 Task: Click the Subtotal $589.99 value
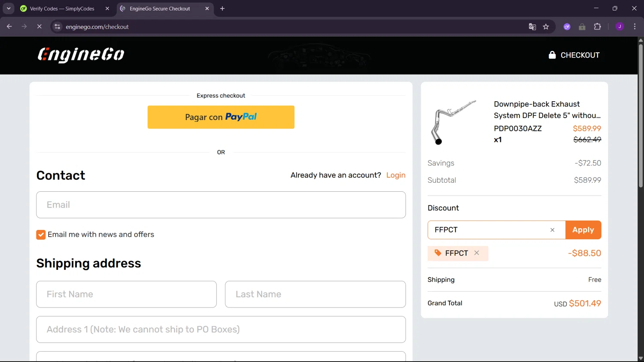[587, 180]
